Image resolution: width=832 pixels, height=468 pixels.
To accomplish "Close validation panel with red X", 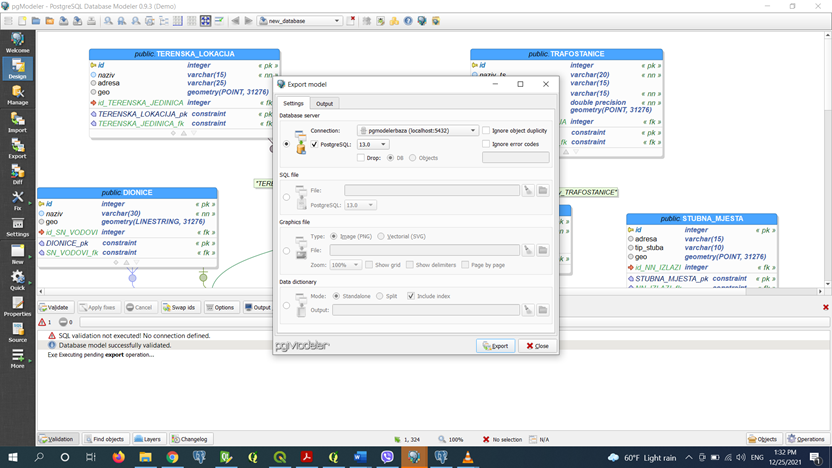I will (x=826, y=307).
